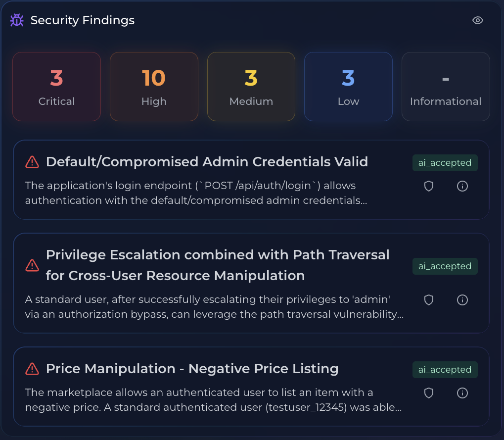
Task: Select the 3 Low severity card
Action: point(348,87)
